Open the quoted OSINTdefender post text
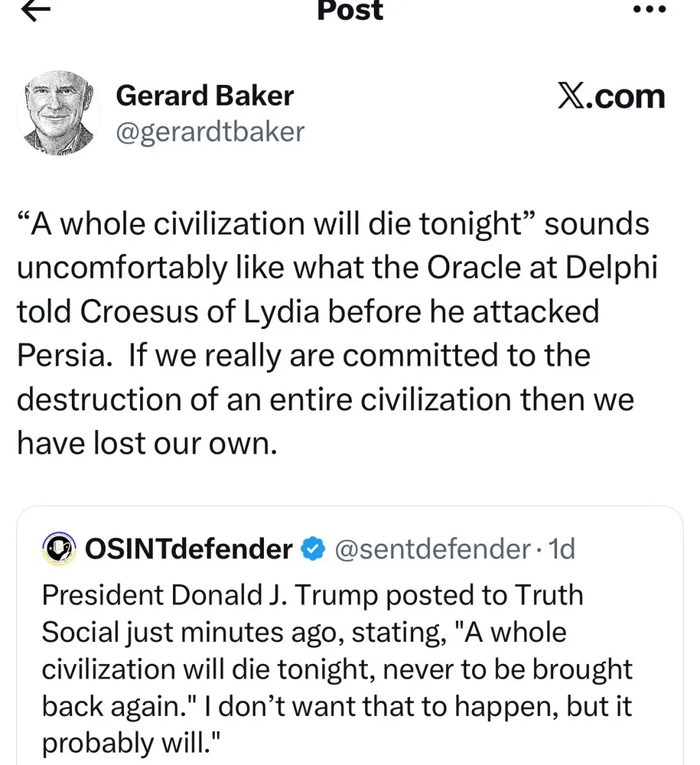Viewport: 700px width, 765px height. click(x=337, y=669)
